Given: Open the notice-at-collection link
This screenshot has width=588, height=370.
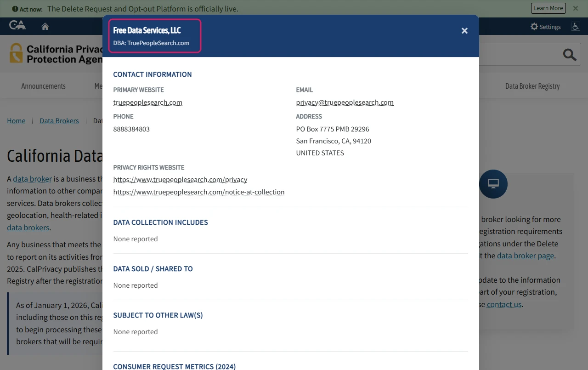Looking at the screenshot, I should pyautogui.click(x=199, y=192).
